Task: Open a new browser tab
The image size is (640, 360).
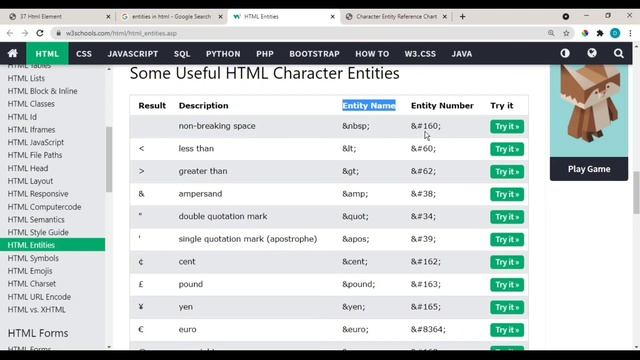Action: [x=462, y=17]
